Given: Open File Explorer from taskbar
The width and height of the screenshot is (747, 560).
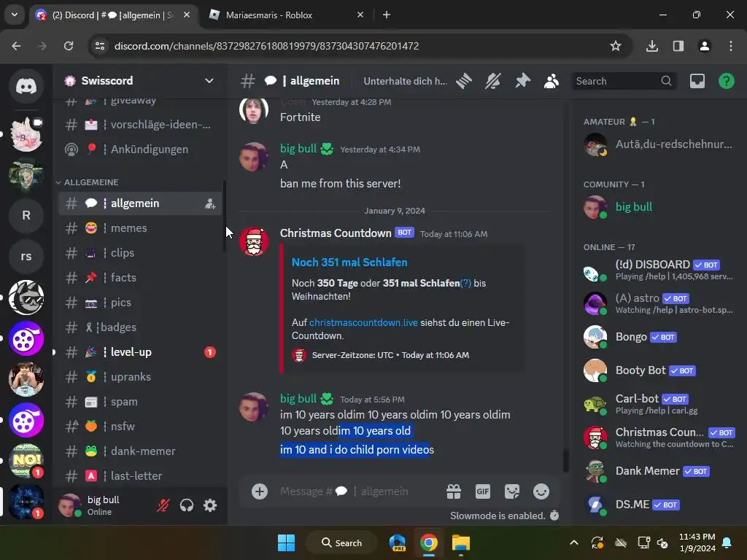Looking at the screenshot, I should [x=461, y=542].
